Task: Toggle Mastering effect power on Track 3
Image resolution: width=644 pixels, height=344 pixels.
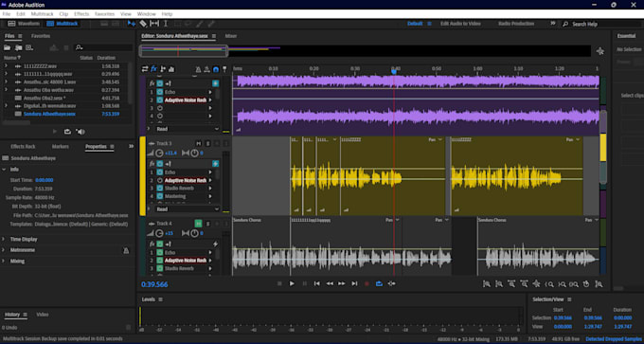Action: tap(160, 196)
